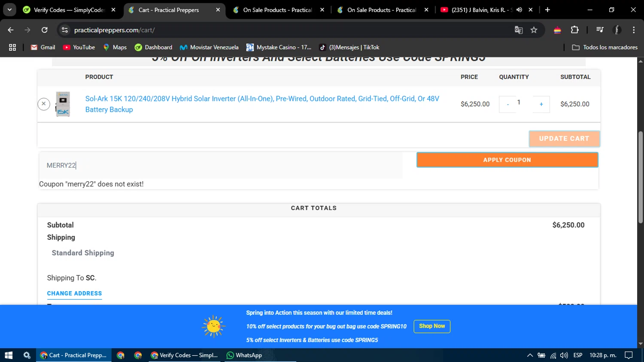This screenshot has width=644, height=362.
Task: Switch ESP keyboard language
Action: [578, 355]
